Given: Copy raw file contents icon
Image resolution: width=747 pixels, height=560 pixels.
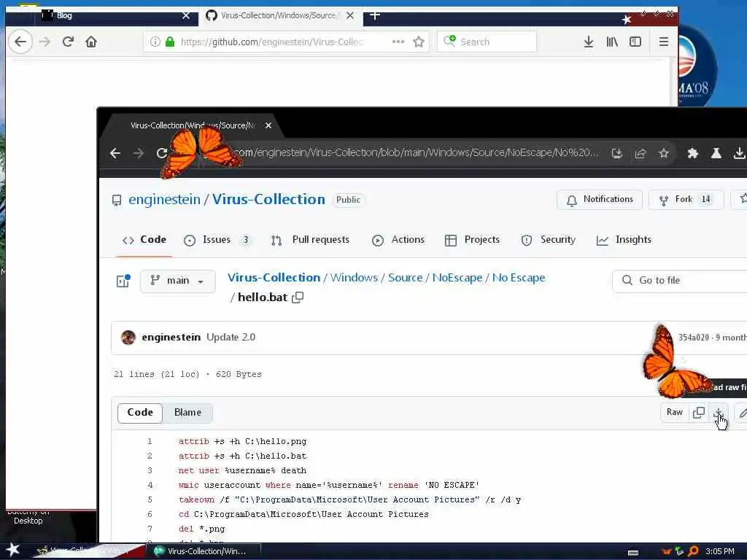Looking at the screenshot, I should coord(699,413).
